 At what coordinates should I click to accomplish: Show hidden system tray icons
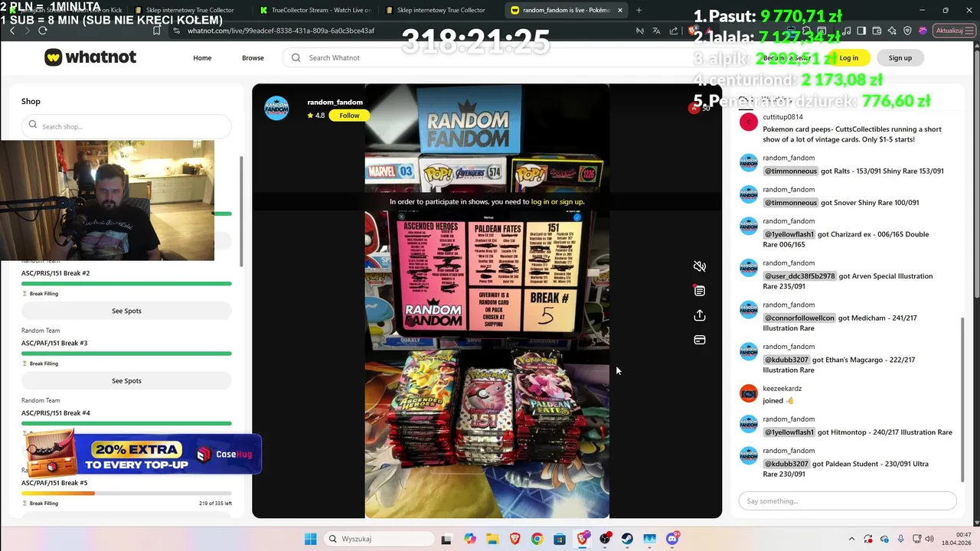851,539
